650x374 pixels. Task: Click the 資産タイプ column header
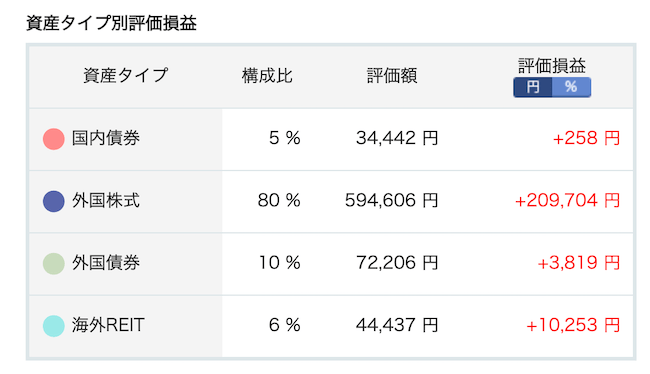[126, 75]
